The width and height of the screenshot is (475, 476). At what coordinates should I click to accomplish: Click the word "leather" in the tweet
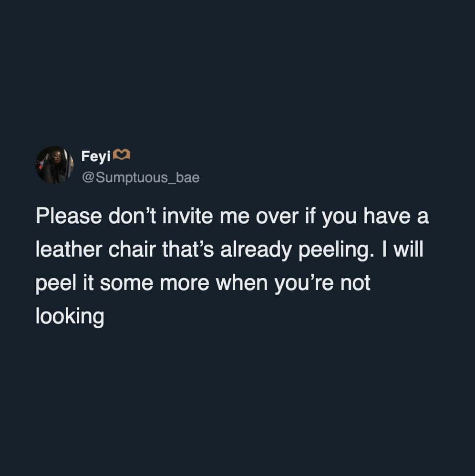tap(69, 249)
